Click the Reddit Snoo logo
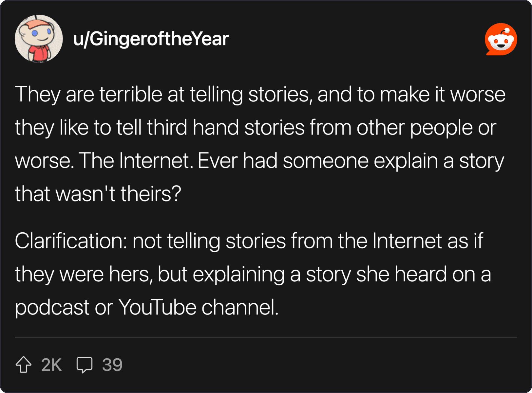This screenshot has width=532, height=393. click(501, 39)
